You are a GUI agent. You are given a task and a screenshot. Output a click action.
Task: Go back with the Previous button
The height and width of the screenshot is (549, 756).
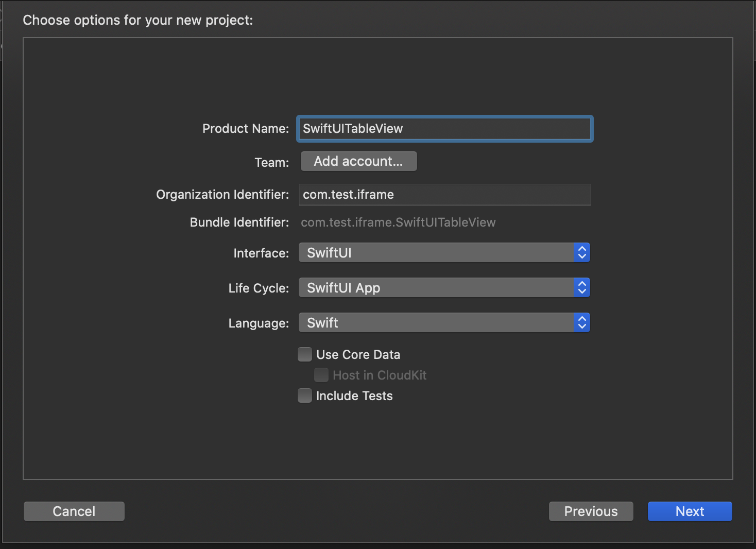591,511
